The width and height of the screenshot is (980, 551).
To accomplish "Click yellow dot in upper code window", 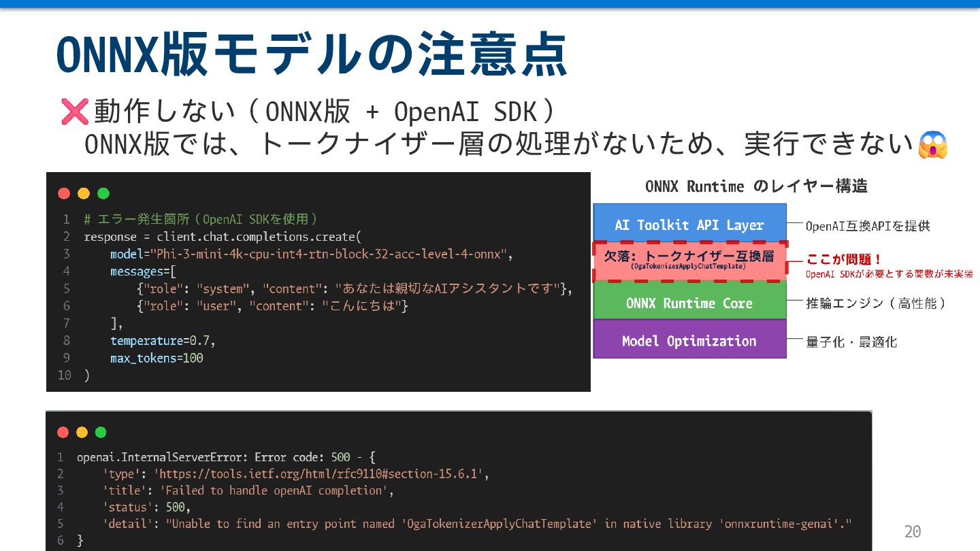I will (x=84, y=193).
